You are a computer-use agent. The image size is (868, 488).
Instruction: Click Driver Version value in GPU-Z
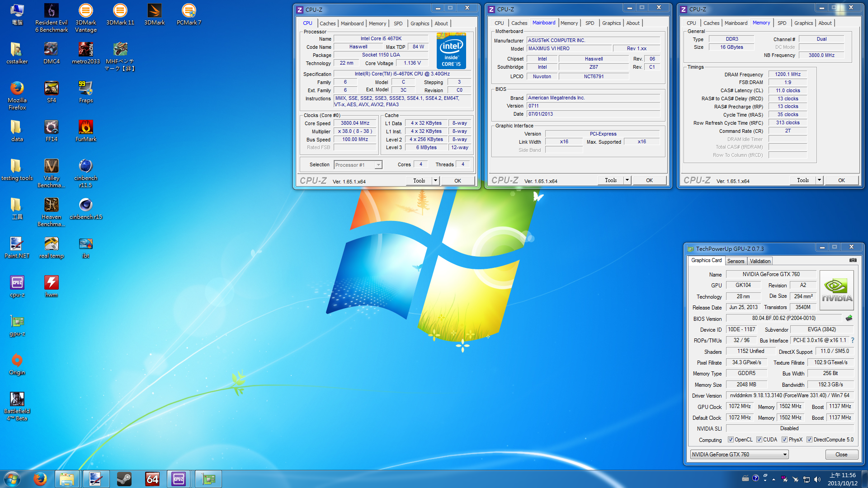click(x=789, y=395)
